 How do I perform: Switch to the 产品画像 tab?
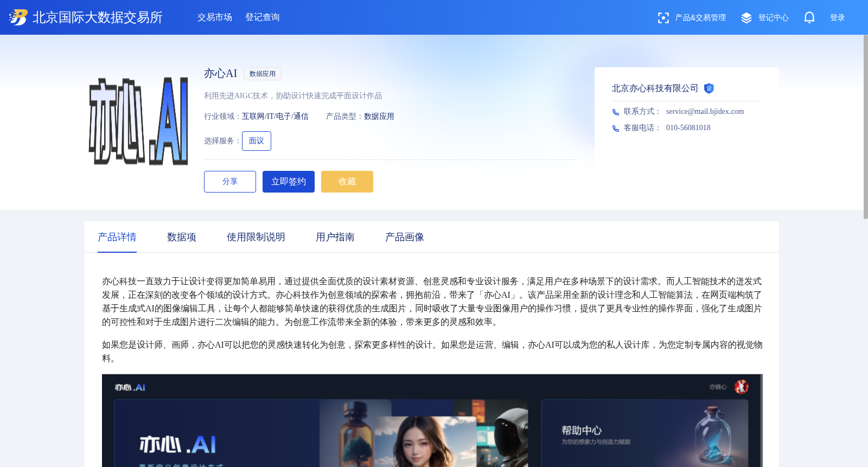tap(405, 237)
